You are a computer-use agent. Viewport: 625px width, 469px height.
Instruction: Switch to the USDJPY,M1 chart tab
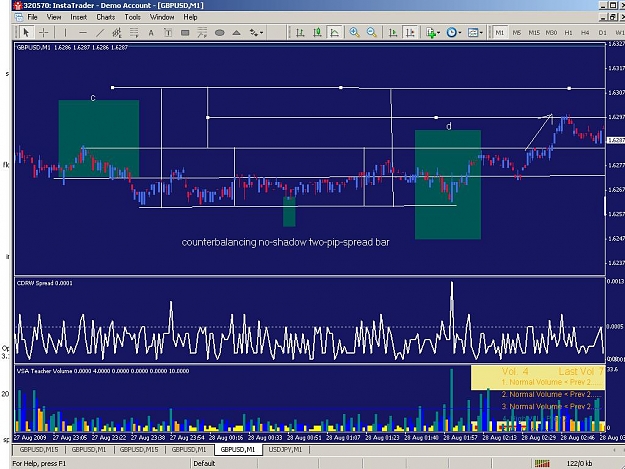(286, 450)
